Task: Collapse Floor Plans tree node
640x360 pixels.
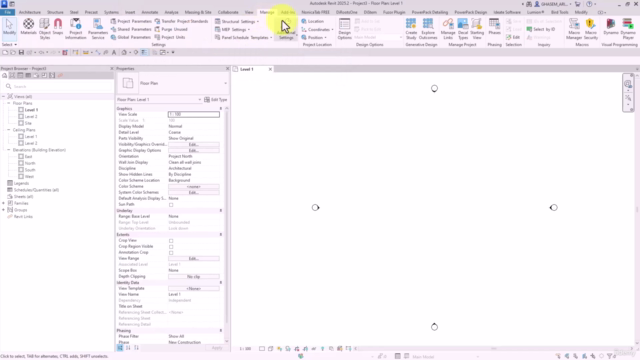Action: click(x=9, y=103)
